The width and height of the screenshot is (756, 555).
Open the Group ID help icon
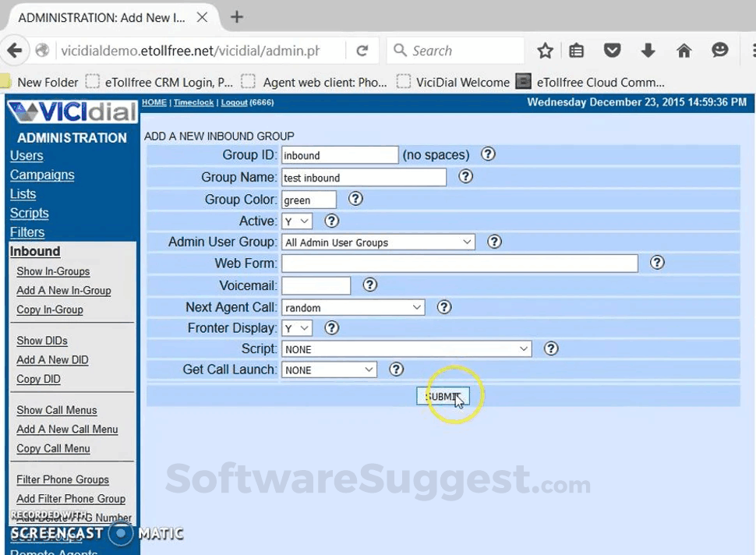click(488, 154)
